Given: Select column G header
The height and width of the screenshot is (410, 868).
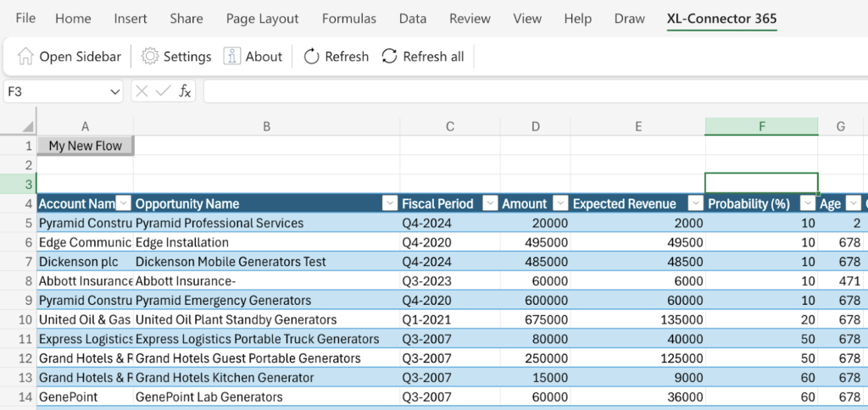Looking at the screenshot, I should (x=841, y=127).
